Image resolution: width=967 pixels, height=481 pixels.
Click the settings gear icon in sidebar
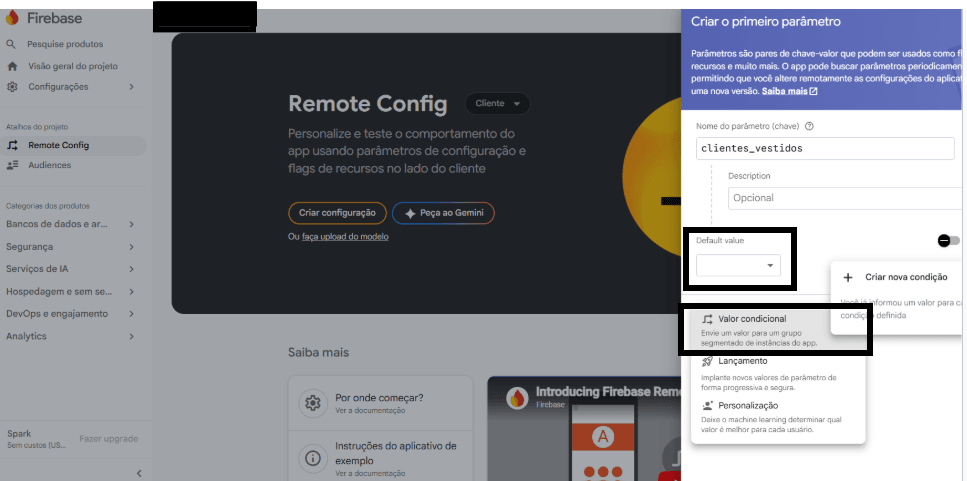12,87
